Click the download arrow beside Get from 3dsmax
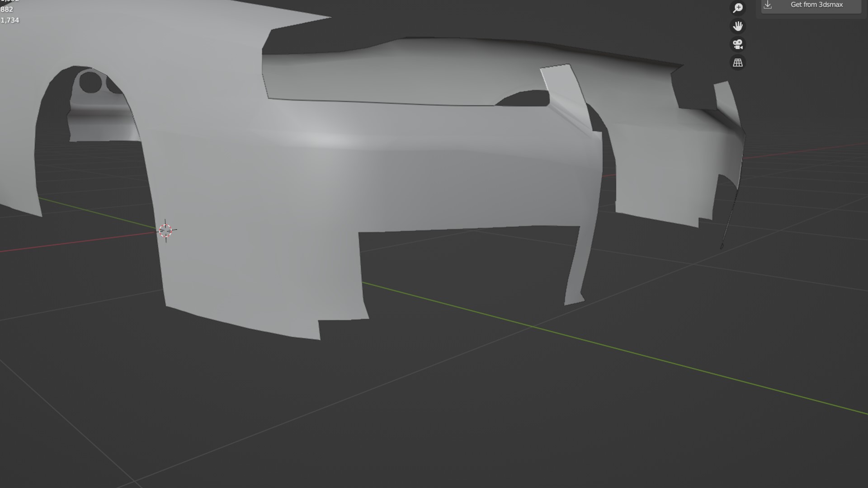Image resolution: width=868 pixels, height=488 pixels. click(768, 5)
